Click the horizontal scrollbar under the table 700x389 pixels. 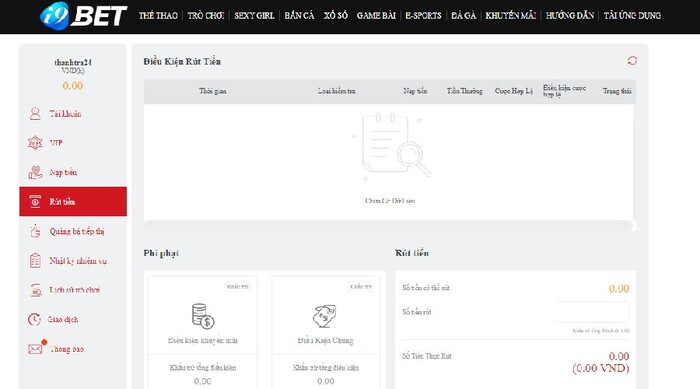388,226
